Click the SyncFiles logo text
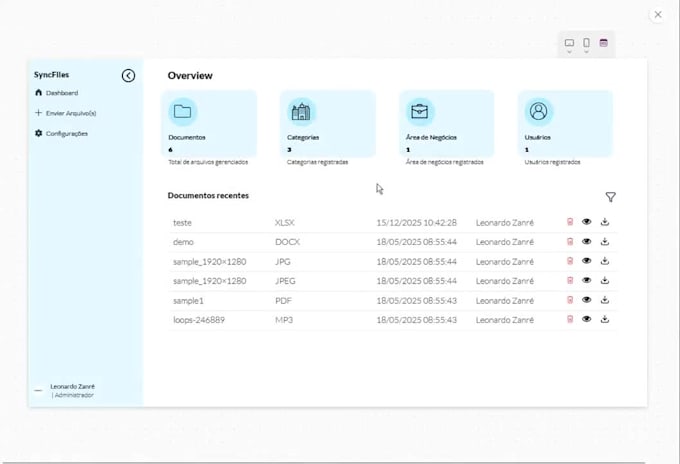This screenshot has width=680, height=464. [52, 75]
